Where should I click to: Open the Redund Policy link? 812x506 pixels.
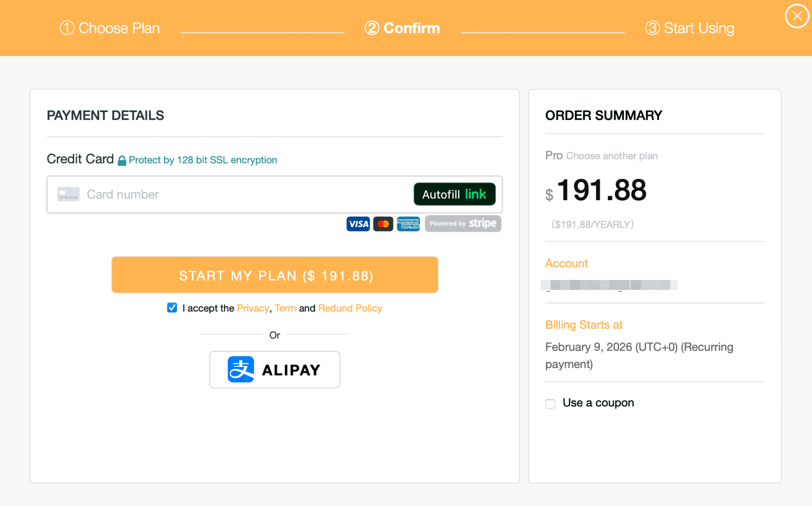[x=350, y=308]
